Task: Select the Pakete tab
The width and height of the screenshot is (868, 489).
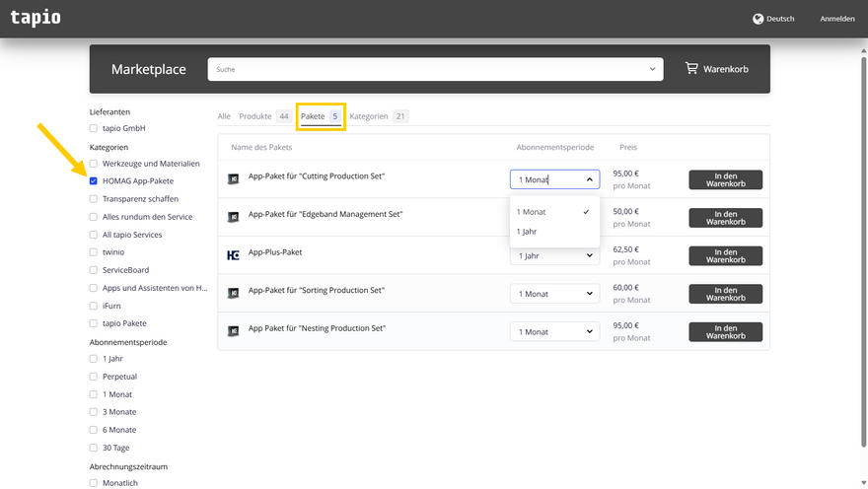Action: pyautogui.click(x=322, y=116)
